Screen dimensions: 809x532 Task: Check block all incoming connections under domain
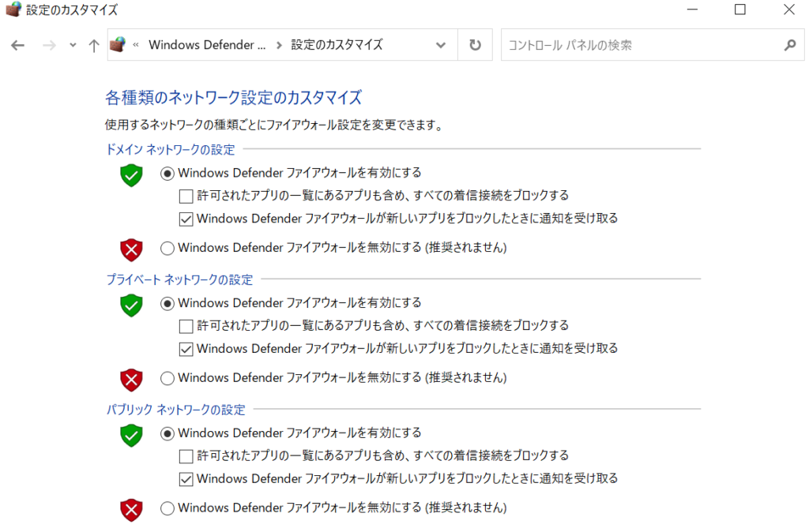(186, 196)
